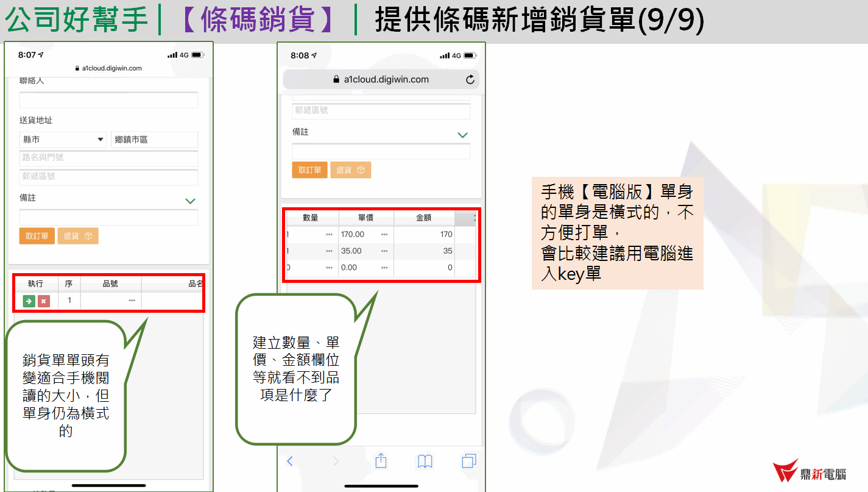Open the Safari tabs overview icon
The height and width of the screenshot is (492, 868).
[469, 462]
